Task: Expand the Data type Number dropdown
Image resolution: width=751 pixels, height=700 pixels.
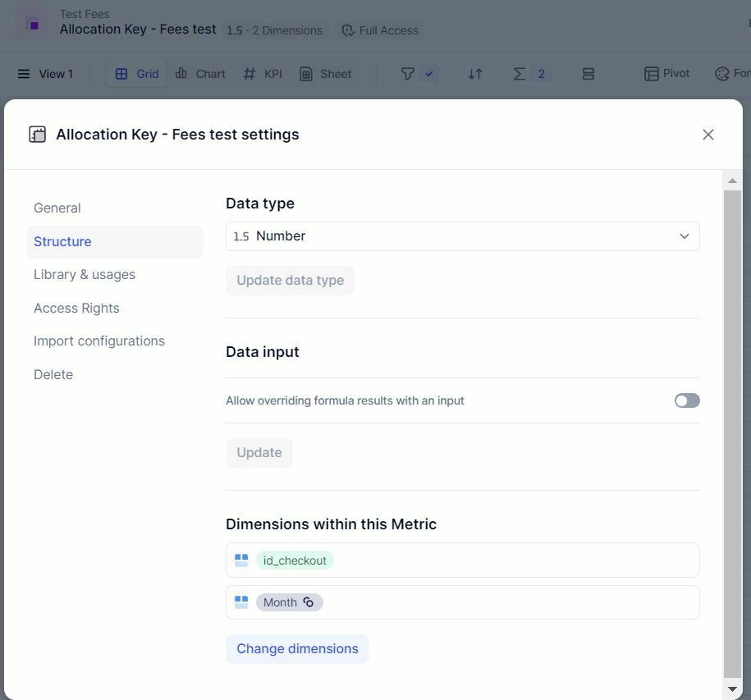Action: click(462, 236)
